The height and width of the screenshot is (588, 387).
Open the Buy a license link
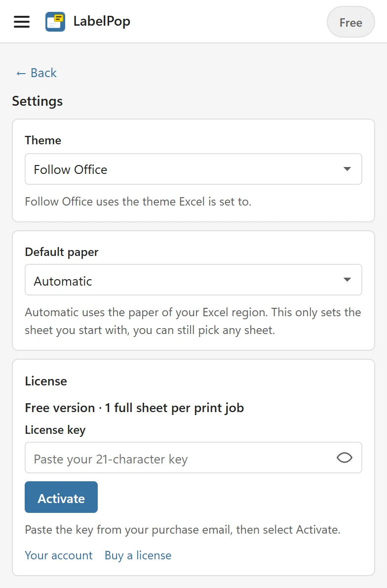(x=138, y=555)
